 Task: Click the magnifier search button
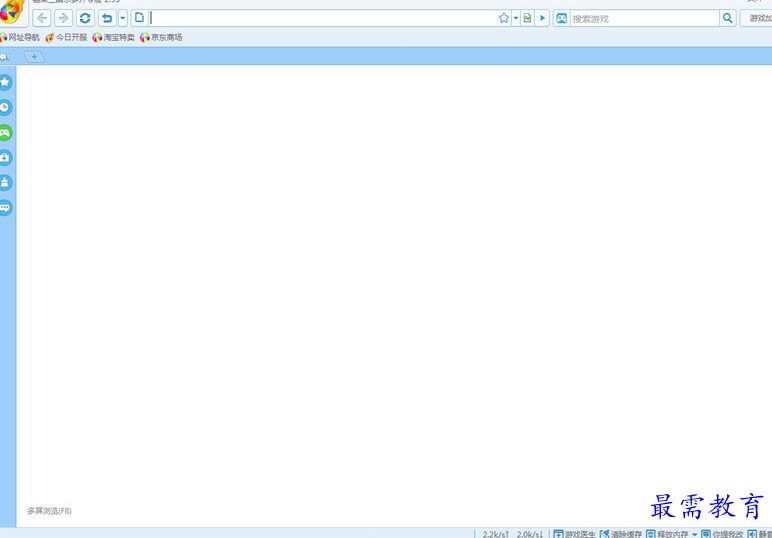click(x=727, y=18)
